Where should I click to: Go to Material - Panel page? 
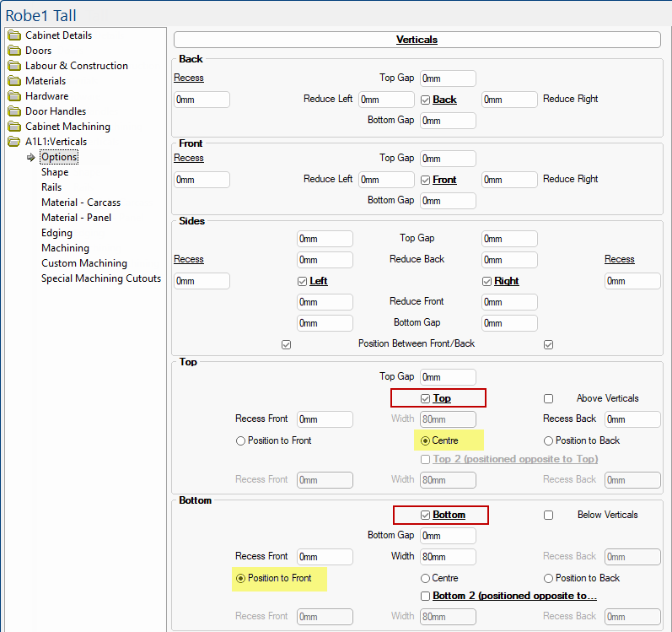coord(76,218)
